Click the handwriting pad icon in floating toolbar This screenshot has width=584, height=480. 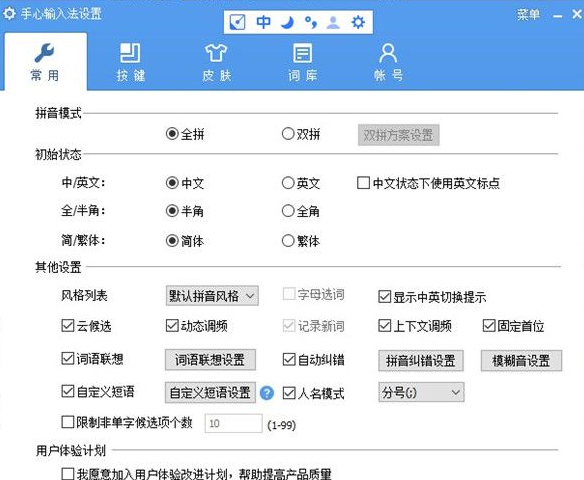click(237, 22)
